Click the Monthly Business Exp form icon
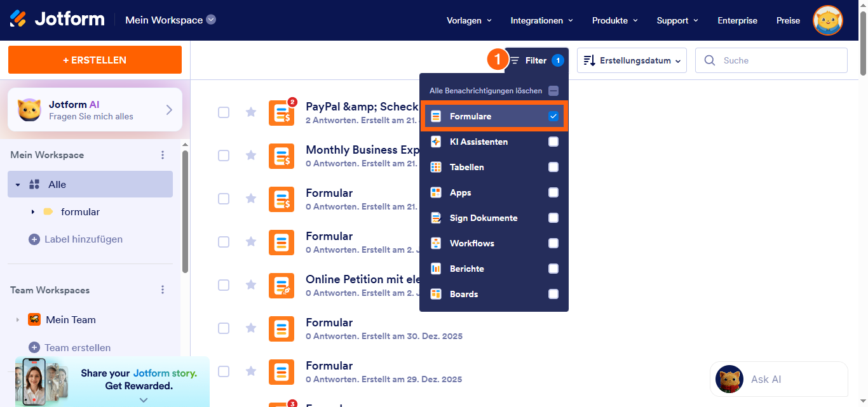868x407 pixels. [281, 156]
